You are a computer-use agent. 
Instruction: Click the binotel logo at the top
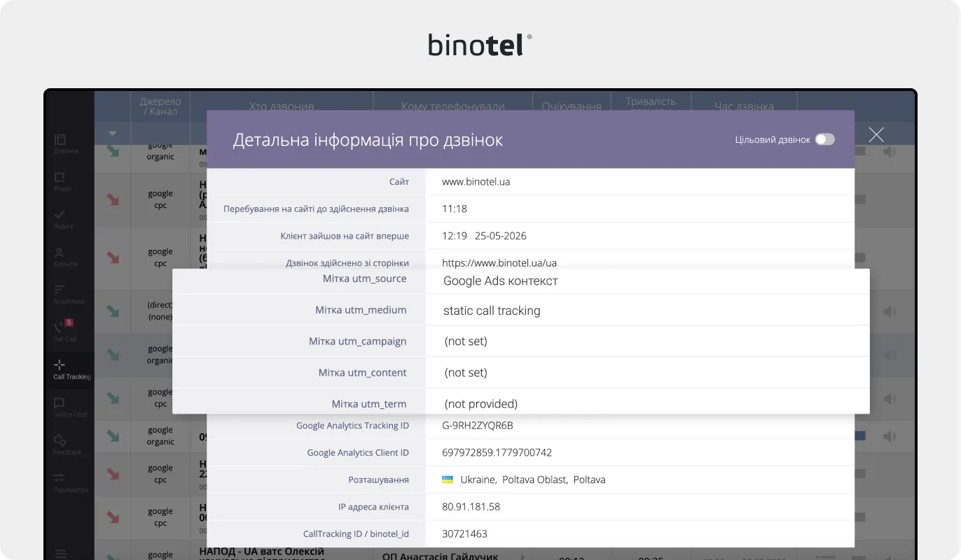point(480,45)
